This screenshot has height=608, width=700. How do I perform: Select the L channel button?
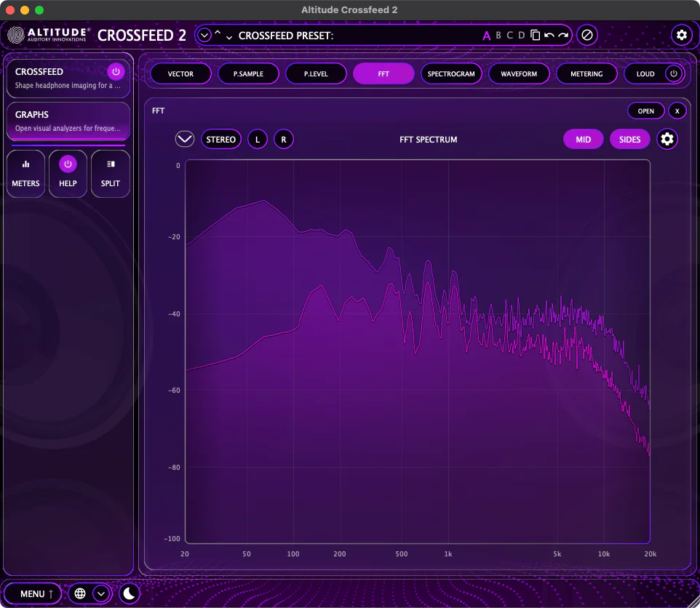coord(258,139)
